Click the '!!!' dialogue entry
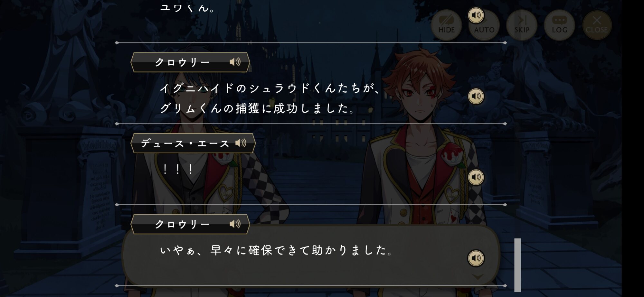 click(x=178, y=169)
